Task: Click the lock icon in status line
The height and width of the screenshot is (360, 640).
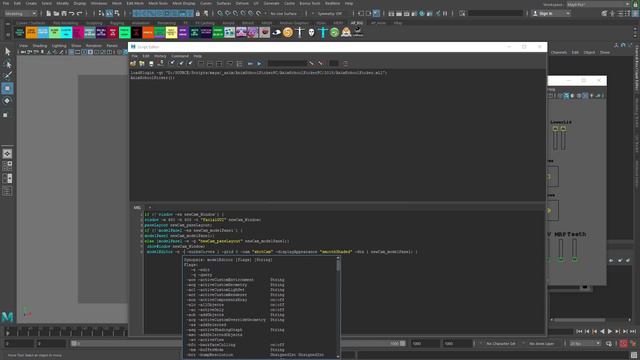Action: click(198, 13)
